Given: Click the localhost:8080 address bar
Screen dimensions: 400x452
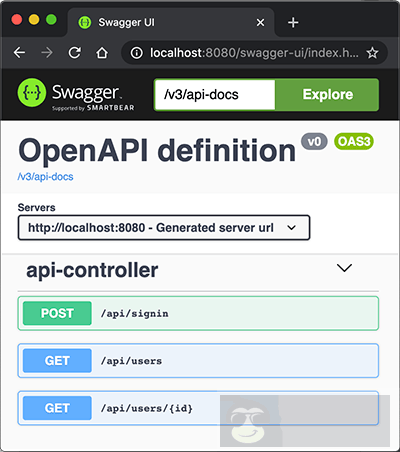Looking at the screenshot, I should point(254,53).
